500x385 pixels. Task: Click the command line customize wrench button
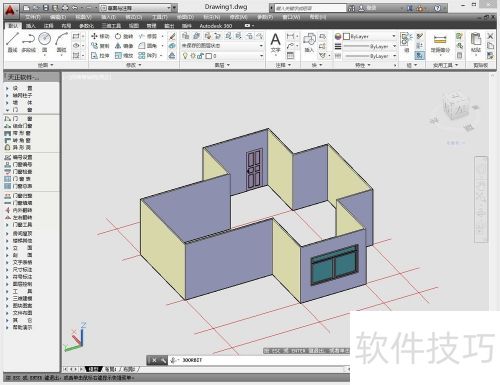click(x=163, y=360)
